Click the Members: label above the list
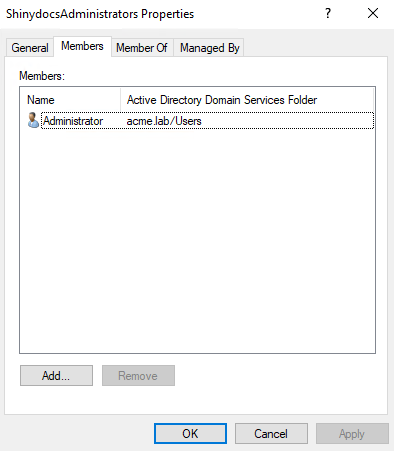Image resolution: width=394 pixels, height=451 pixels. click(42, 76)
